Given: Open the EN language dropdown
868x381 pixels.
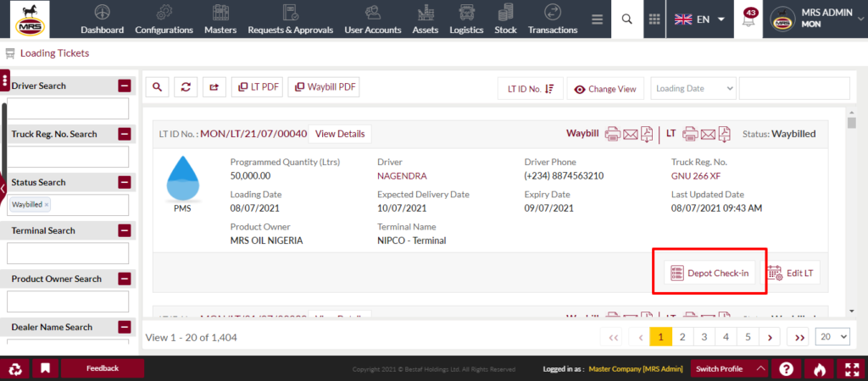Looking at the screenshot, I should (699, 19).
